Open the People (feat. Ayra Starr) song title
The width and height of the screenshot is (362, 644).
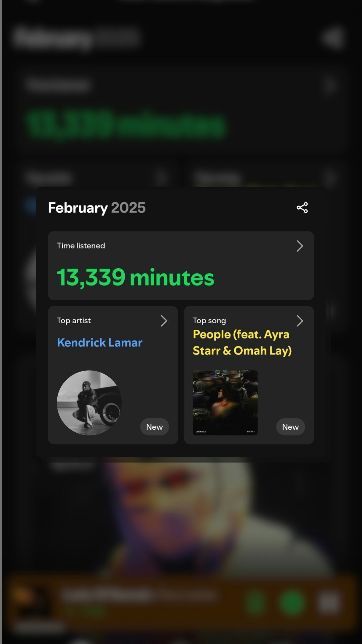click(242, 342)
